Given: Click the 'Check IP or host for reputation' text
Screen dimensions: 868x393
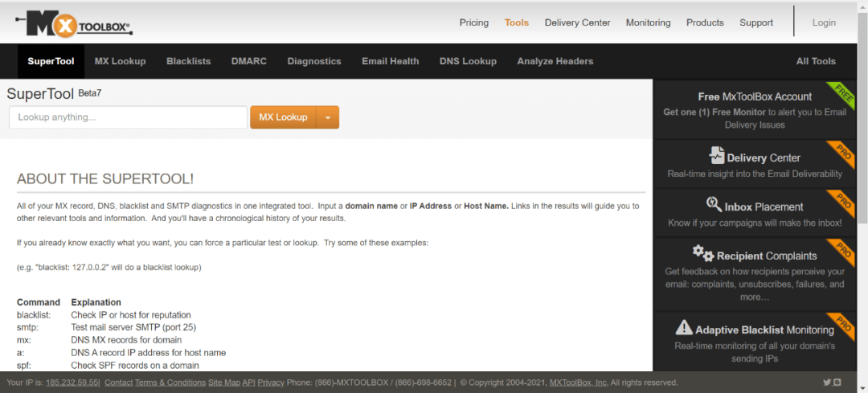Looking at the screenshot, I should click(131, 314).
